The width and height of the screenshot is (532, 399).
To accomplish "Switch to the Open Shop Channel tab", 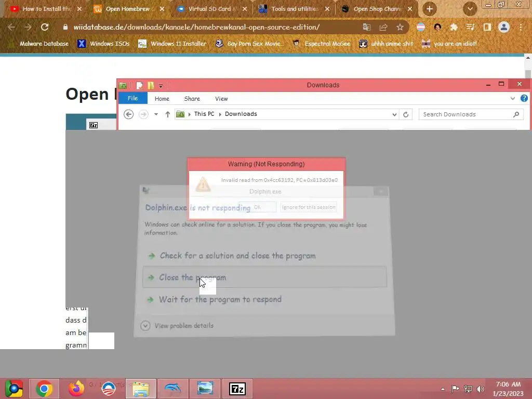I will point(377,9).
